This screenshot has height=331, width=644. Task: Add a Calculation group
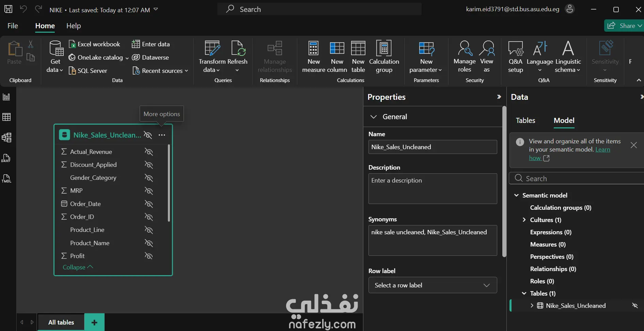click(x=384, y=57)
